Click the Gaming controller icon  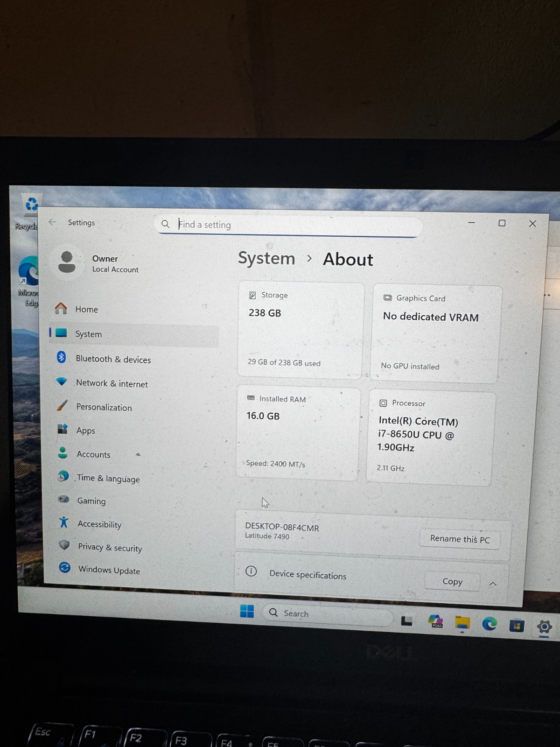63,499
